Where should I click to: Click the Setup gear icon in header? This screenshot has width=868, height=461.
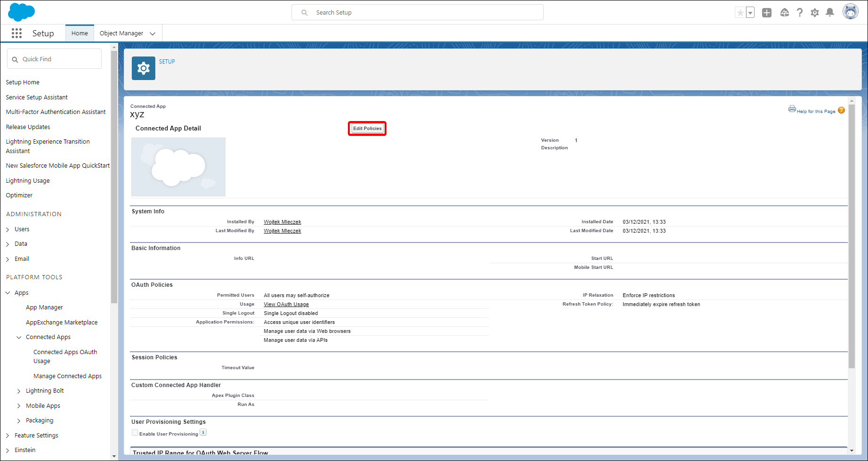point(815,13)
